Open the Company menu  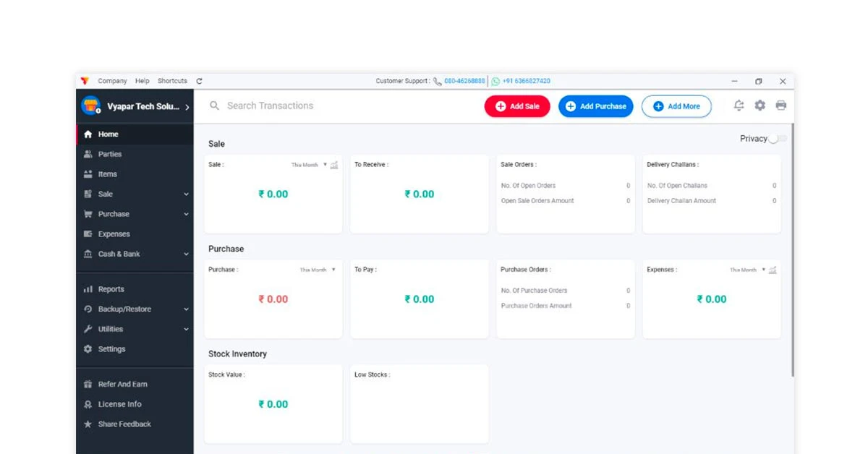(x=112, y=81)
